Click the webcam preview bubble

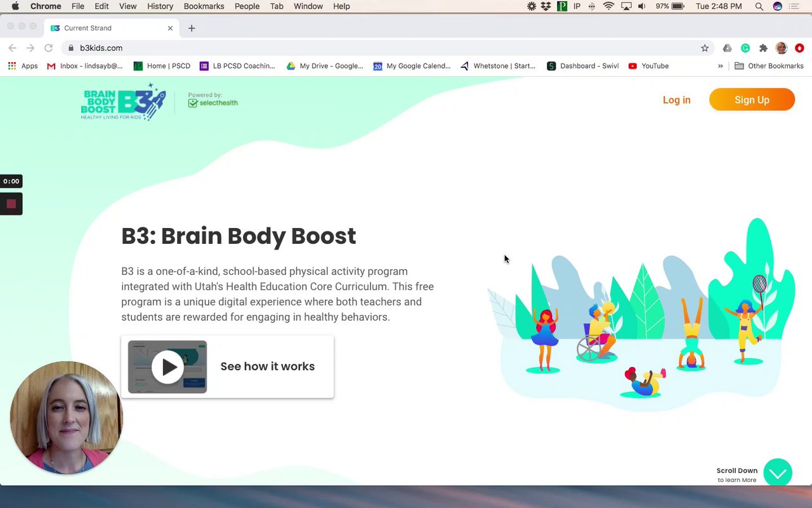point(65,417)
